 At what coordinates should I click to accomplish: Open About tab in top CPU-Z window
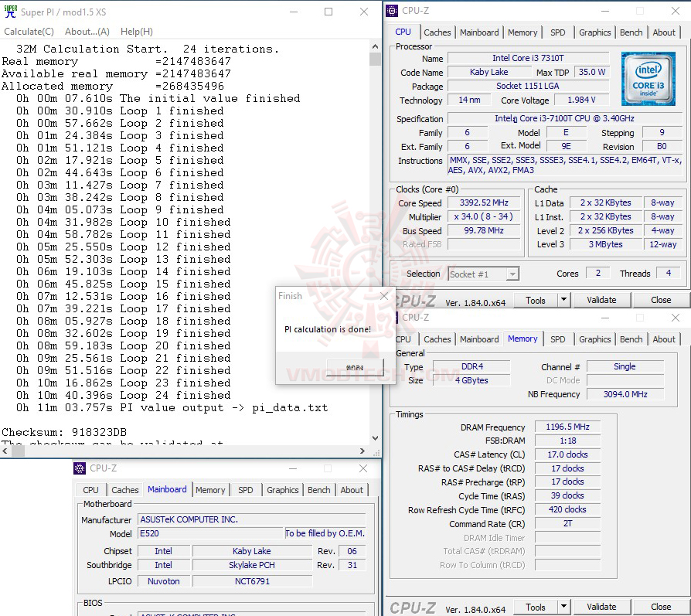coord(664,32)
